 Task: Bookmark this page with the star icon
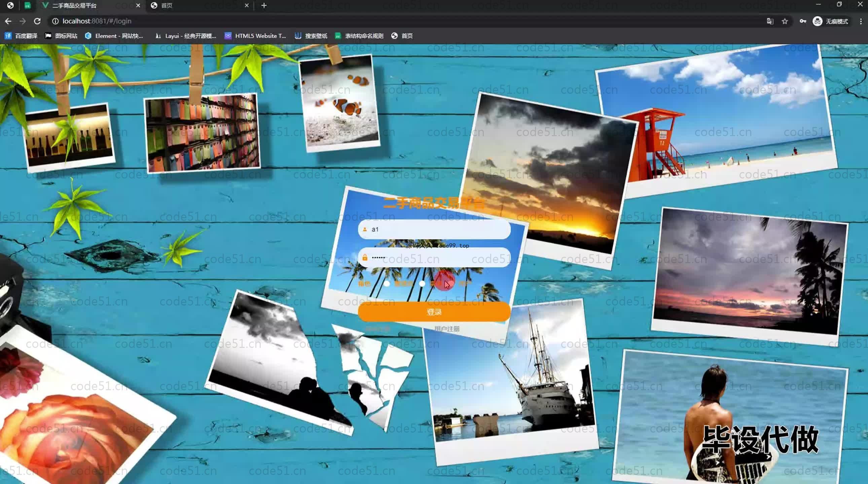785,21
